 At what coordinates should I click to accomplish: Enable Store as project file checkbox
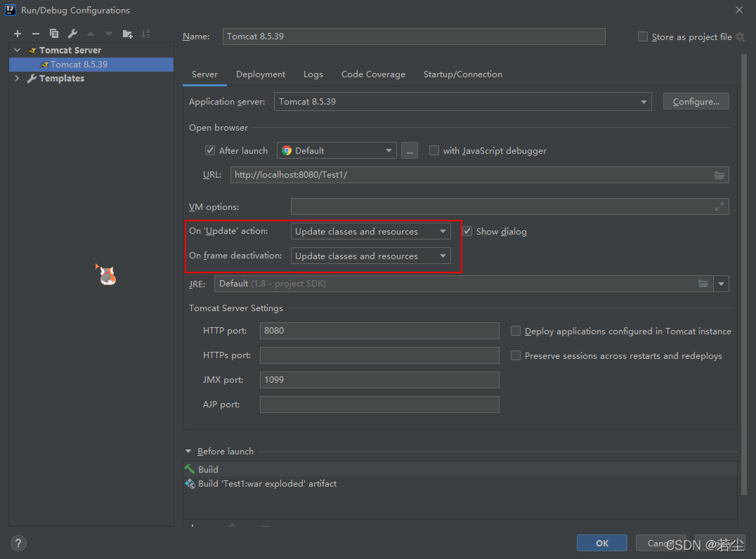[x=643, y=37]
